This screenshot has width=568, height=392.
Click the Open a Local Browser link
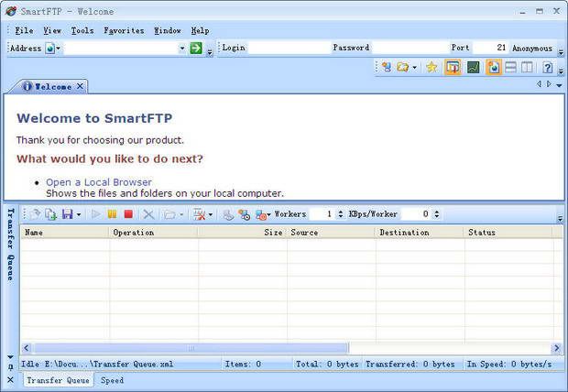click(x=99, y=182)
